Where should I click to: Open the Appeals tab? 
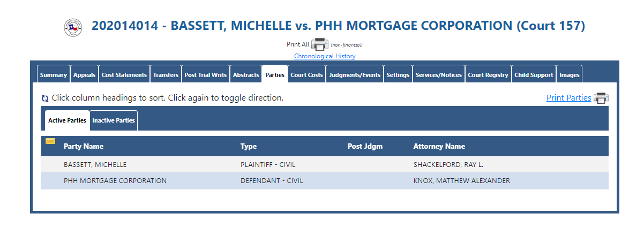pos(84,75)
